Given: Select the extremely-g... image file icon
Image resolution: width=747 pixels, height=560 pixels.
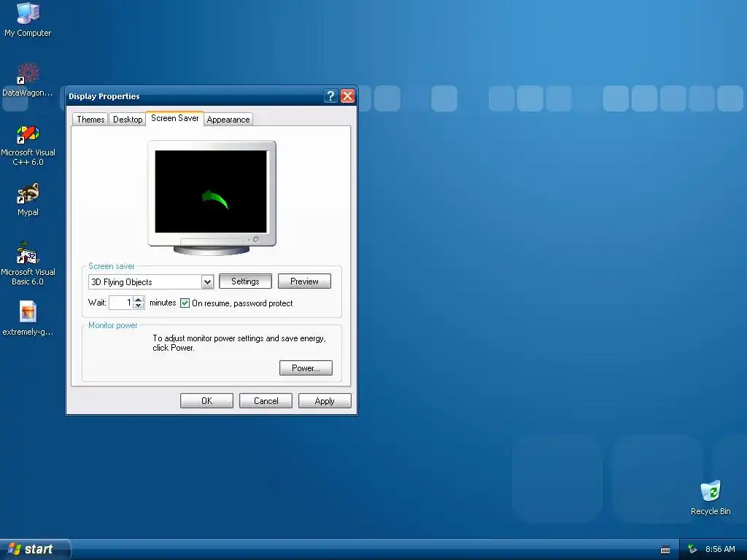Looking at the screenshot, I should click(x=28, y=318).
